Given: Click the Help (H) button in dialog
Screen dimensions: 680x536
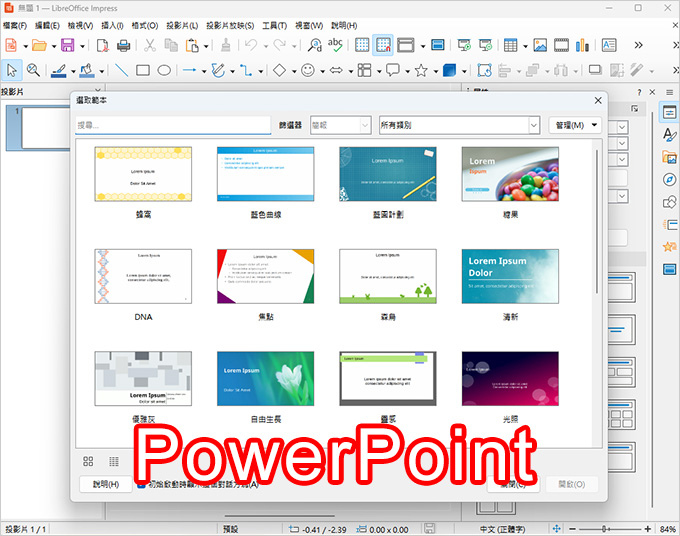Looking at the screenshot, I should 106,484.
